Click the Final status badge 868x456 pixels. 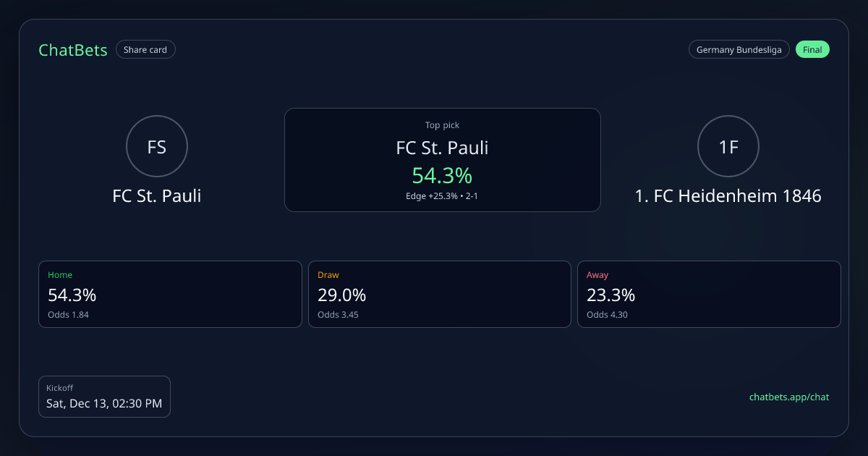tap(812, 50)
